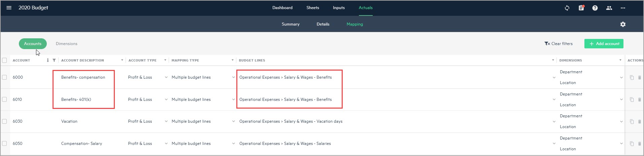This screenshot has height=156, width=644.
Task: Click the refresh sync icon
Action: coord(567,8)
